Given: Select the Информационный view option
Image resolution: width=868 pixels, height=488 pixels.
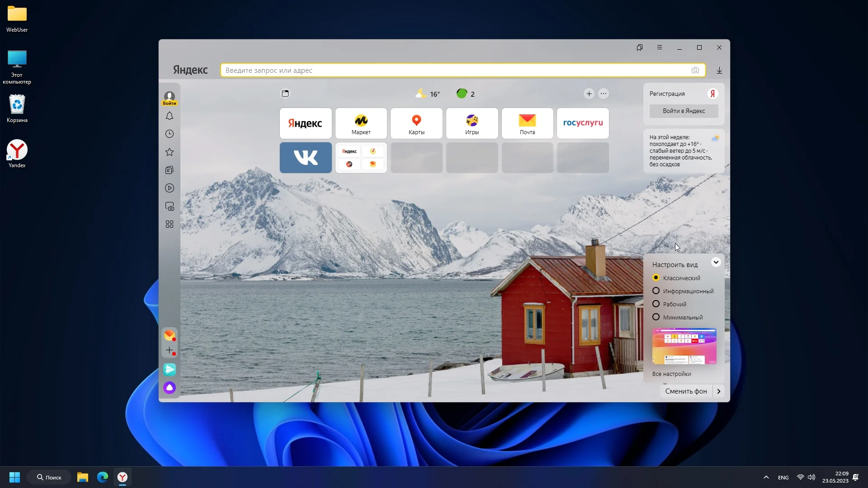Looking at the screenshot, I should pos(656,291).
